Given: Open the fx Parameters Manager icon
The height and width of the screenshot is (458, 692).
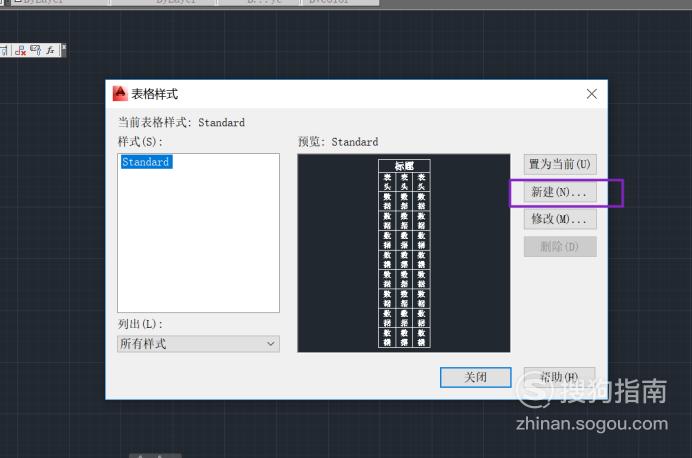Looking at the screenshot, I should [50, 50].
